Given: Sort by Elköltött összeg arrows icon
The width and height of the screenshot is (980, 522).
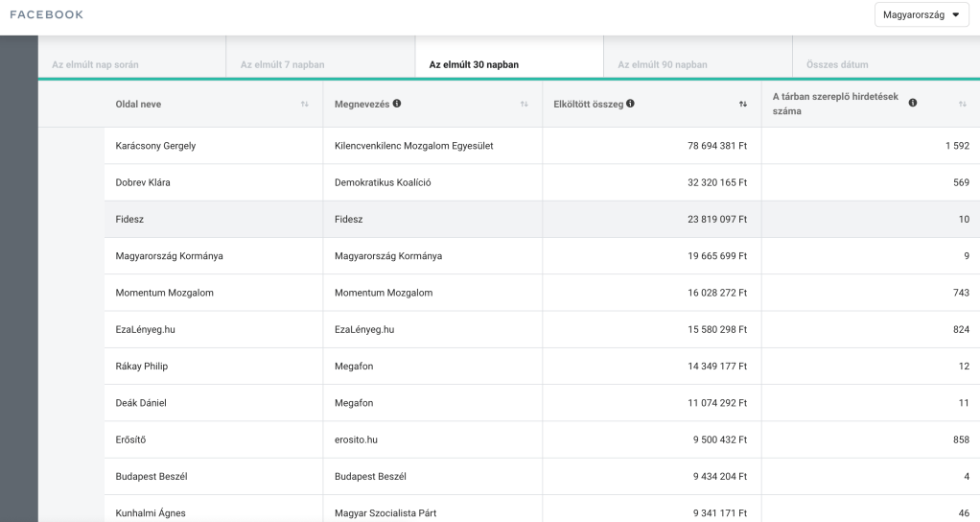Looking at the screenshot, I should tap(743, 104).
